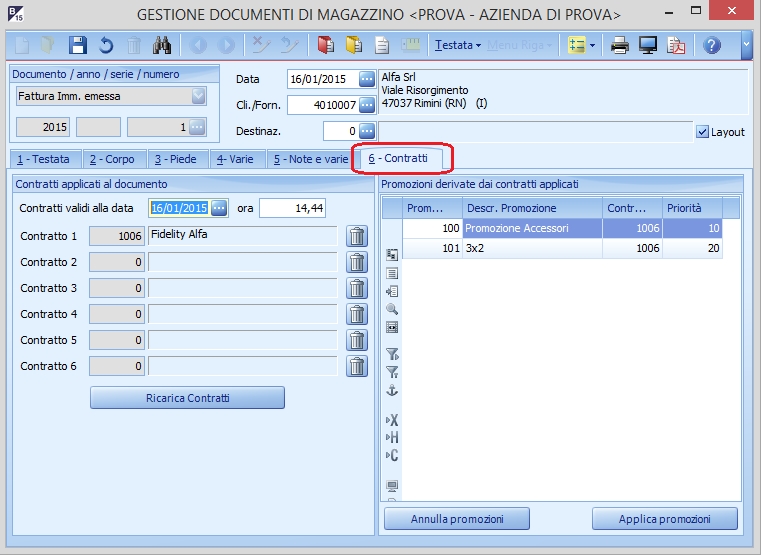The height and width of the screenshot is (555, 761).
Task: Click the ora time field showing 14,44
Action: (x=292, y=208)
